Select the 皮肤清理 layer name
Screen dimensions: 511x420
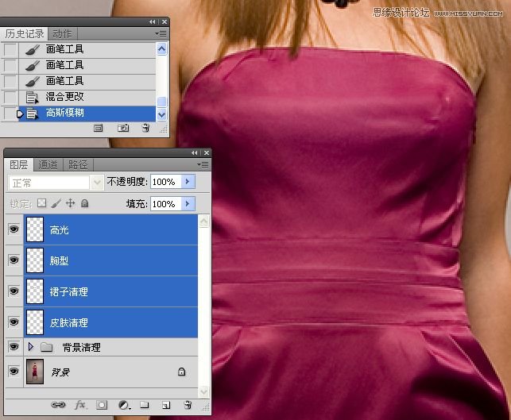point(69,323)
